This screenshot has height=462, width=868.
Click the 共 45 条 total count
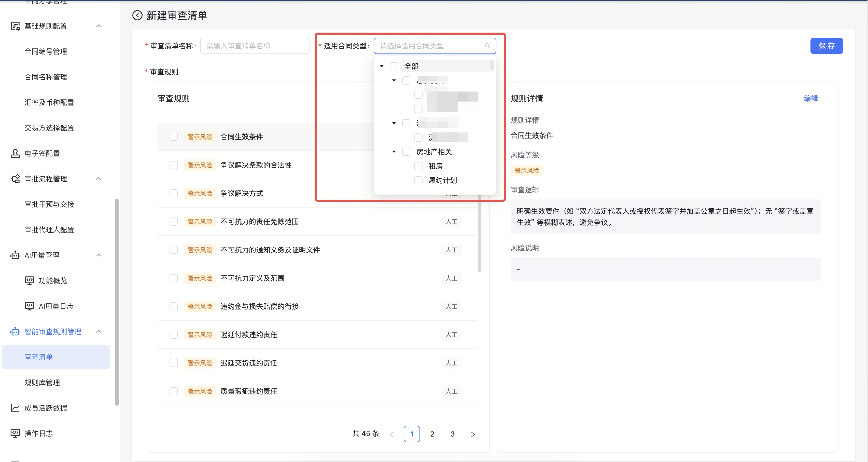(366, 434)
